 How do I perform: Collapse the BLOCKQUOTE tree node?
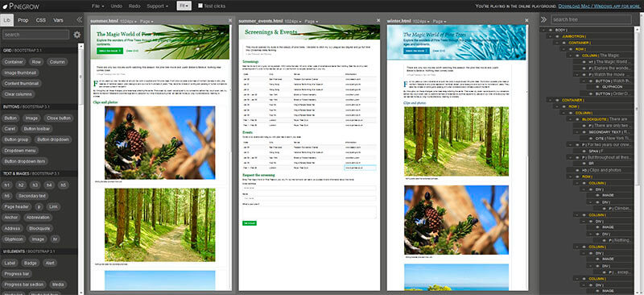tap(571, 119)
